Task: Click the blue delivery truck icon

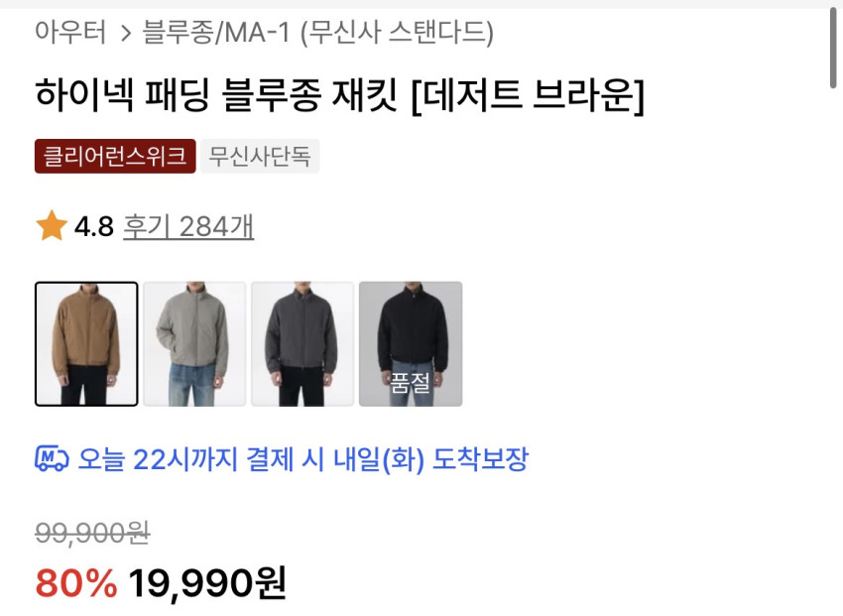Action: [52, 458]
